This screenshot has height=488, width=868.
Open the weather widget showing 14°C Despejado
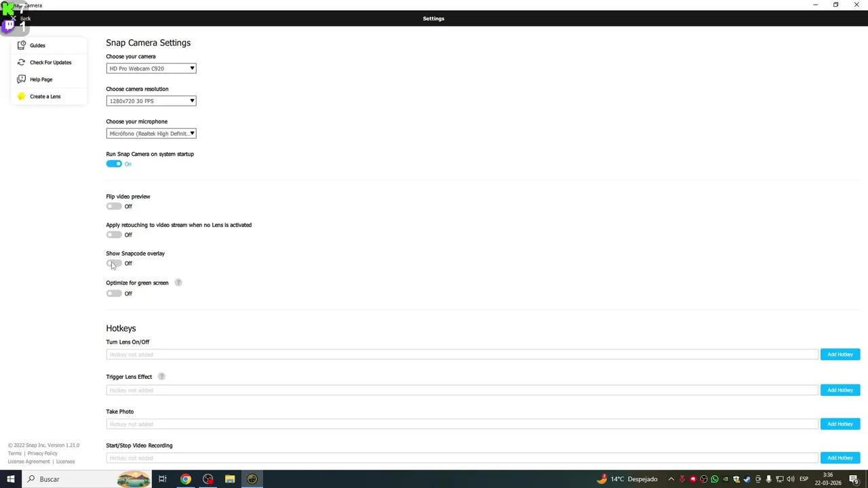click(627, 479)
